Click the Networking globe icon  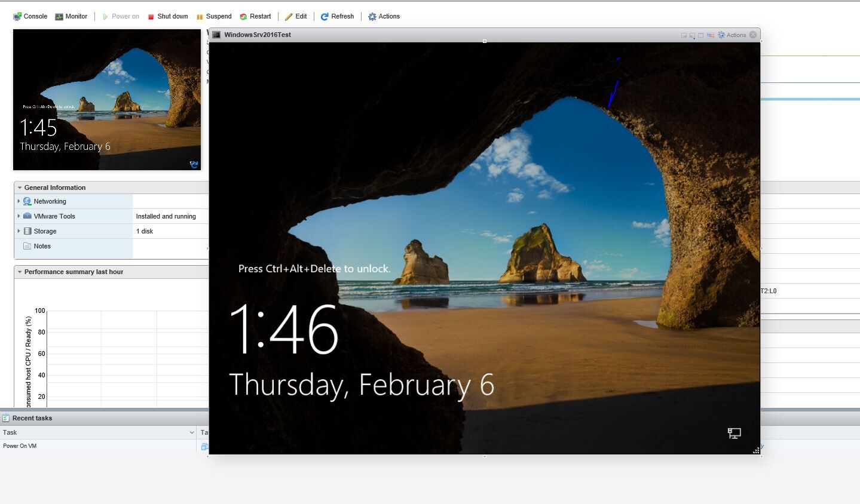click(x=27, y=201)
